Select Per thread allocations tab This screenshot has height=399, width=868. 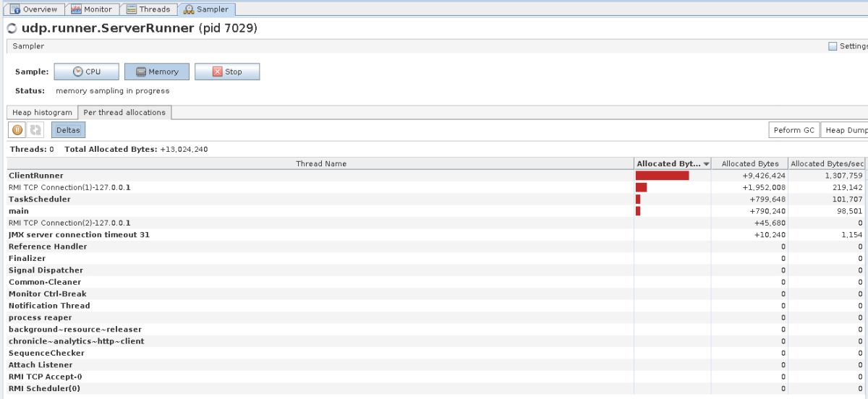point(124,112)
